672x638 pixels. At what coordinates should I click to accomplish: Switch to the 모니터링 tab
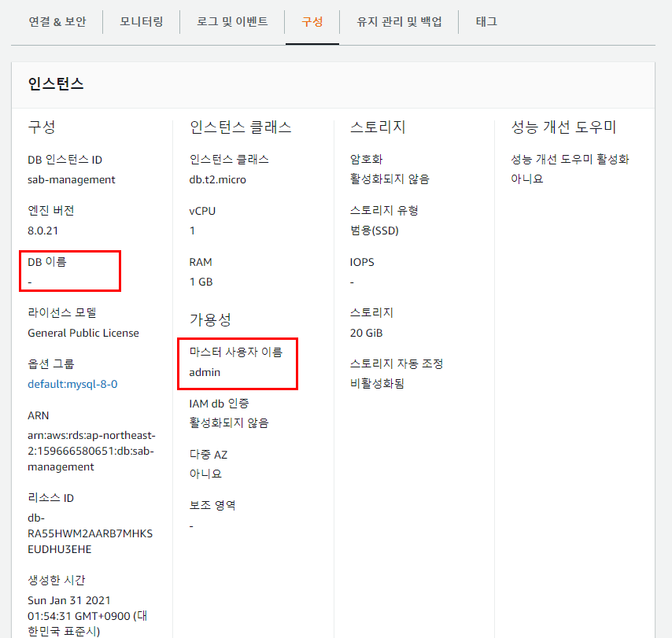coord(141,21)
